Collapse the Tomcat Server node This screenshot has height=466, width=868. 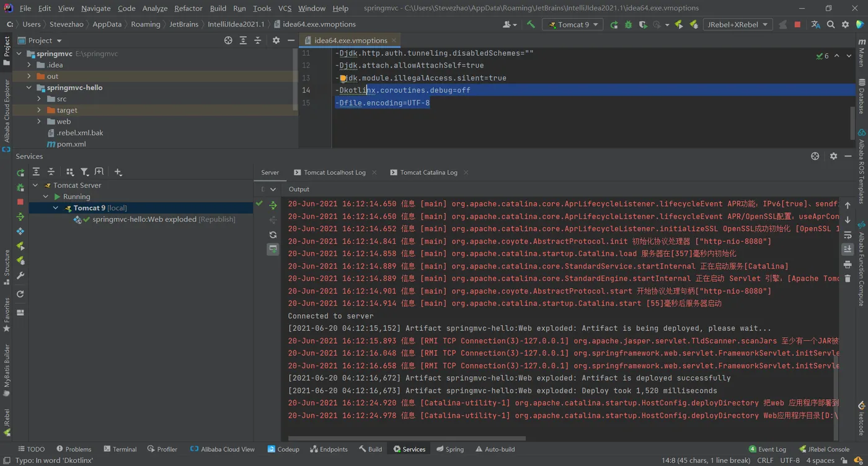coord(35,186)
